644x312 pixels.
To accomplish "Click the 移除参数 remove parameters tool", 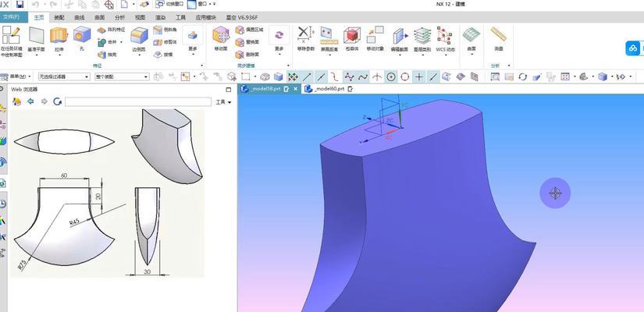I will 305,38.
